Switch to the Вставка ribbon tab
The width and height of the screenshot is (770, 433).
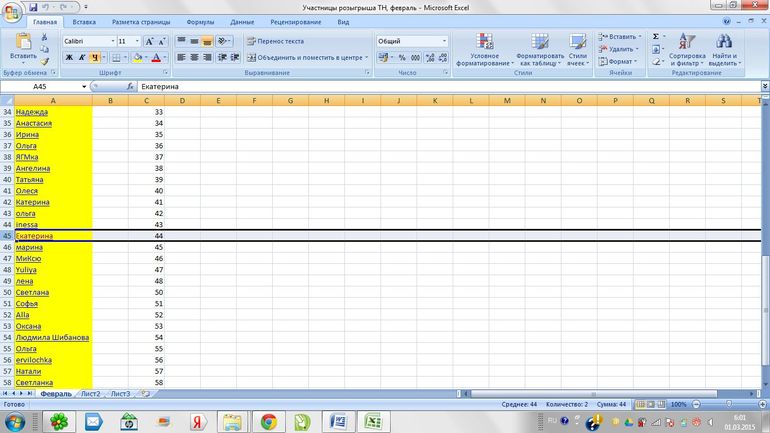click(x=84, y=21)
